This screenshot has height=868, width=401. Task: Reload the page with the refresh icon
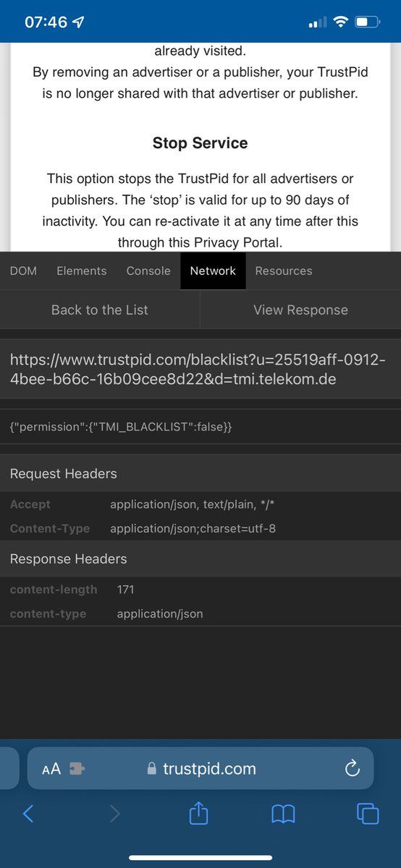click(353, 768)
